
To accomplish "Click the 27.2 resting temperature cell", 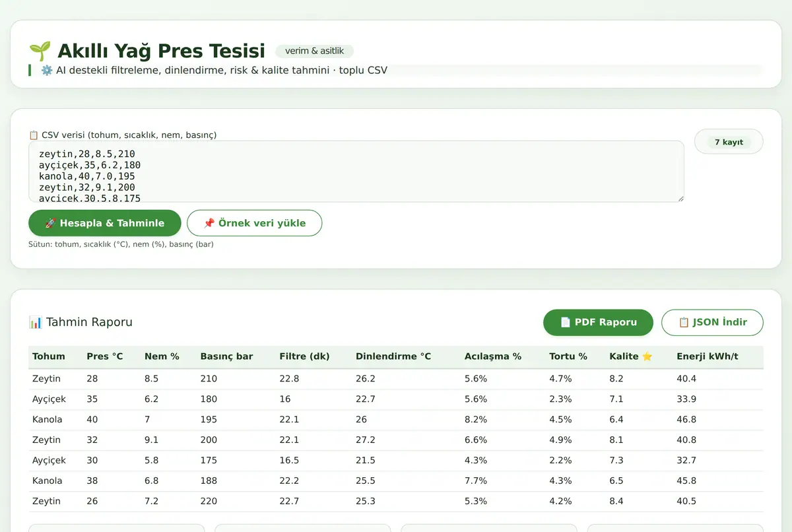I will [x=366, y=440].
